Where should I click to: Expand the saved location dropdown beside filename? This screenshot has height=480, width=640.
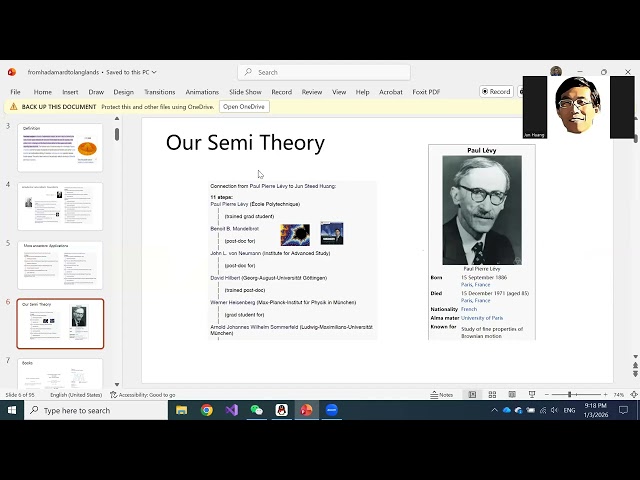[154, 72]
